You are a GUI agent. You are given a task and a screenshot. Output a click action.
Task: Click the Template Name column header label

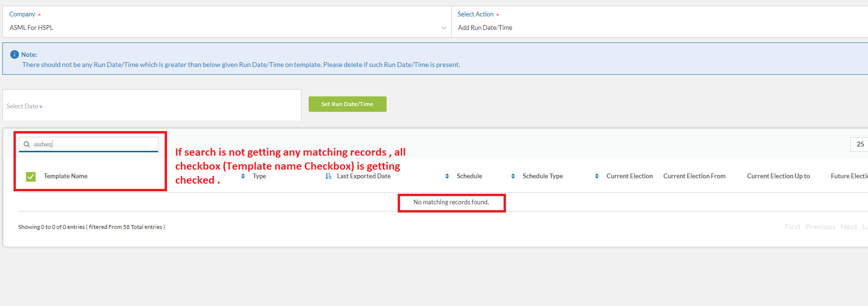pos(65,176)
